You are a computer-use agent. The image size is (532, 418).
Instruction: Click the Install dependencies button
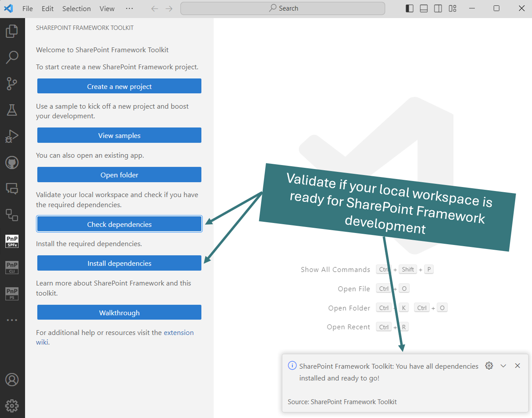[119, 263]
